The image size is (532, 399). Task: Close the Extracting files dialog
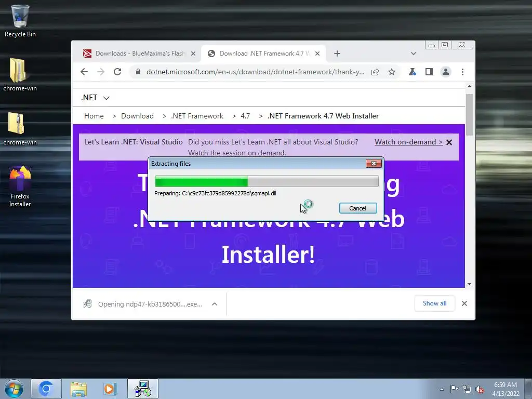(374, 164)
